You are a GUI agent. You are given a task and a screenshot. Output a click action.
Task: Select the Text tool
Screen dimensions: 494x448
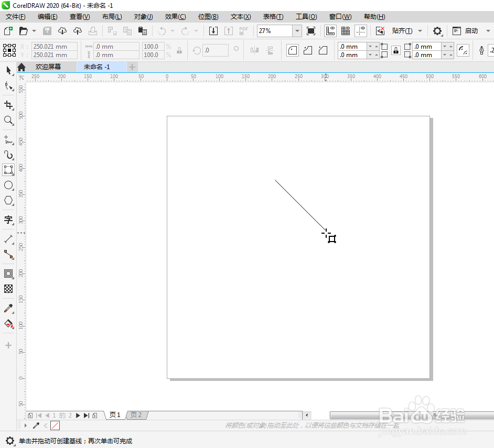(x=8, y=220)
